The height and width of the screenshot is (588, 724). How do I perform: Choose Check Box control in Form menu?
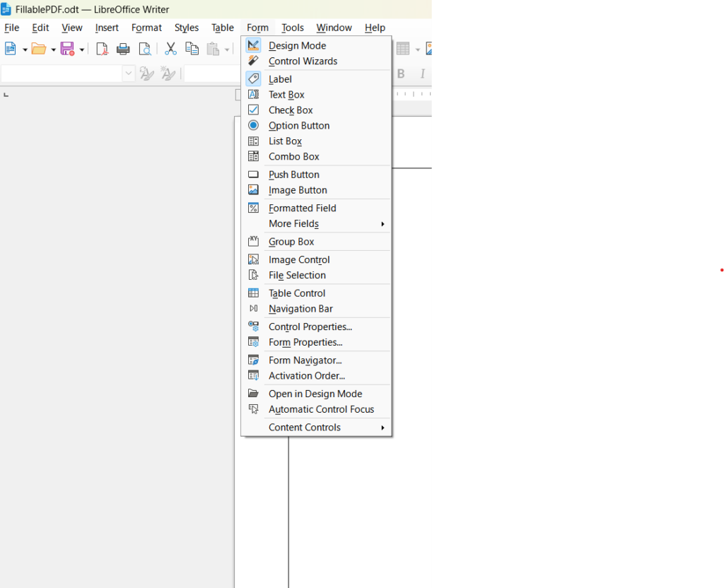pos(317,110)
